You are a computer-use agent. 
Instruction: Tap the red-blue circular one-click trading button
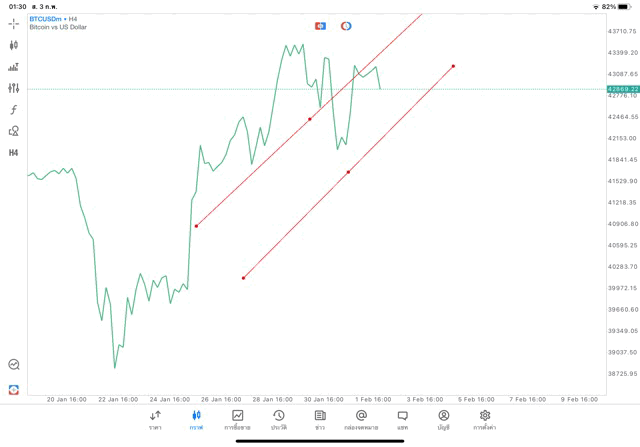(x=346, y=25)
